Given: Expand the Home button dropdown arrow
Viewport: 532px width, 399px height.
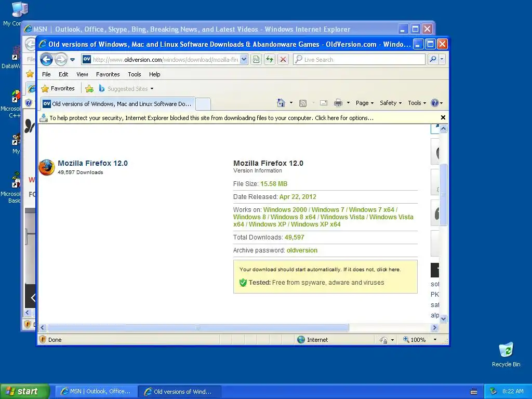Looking at the screenshot, I should click(x=291, y=103).
